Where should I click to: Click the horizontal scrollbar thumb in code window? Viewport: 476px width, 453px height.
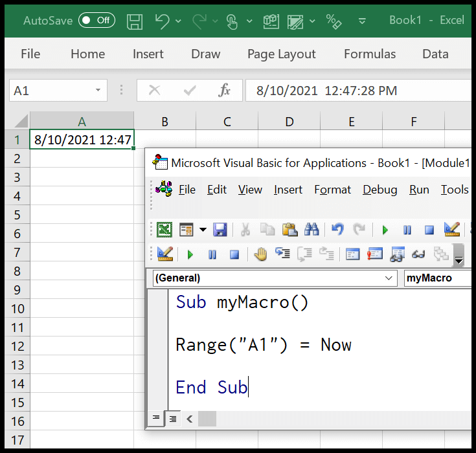coord(207,419)
